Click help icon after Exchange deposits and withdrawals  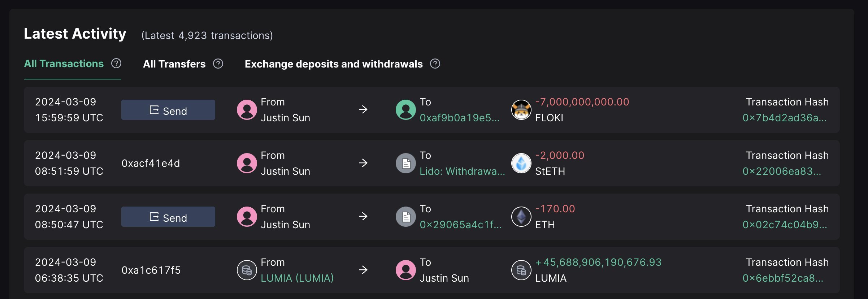click(x=435, y=64)
